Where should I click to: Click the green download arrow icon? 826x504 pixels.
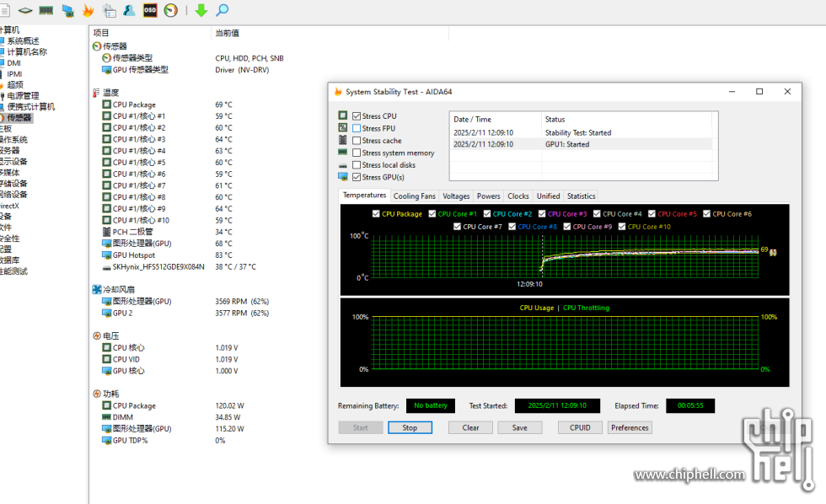[201, 10]
